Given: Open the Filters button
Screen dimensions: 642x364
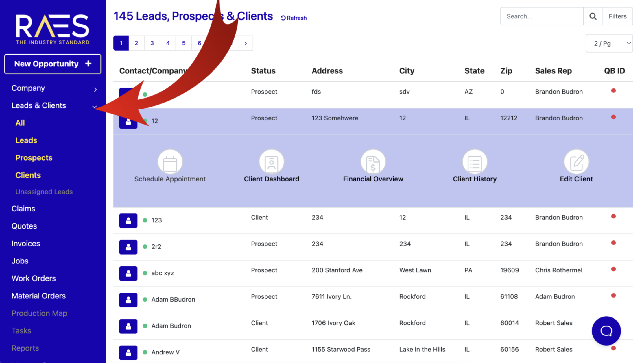Looking at the screenshot, I should pos(617,16).
